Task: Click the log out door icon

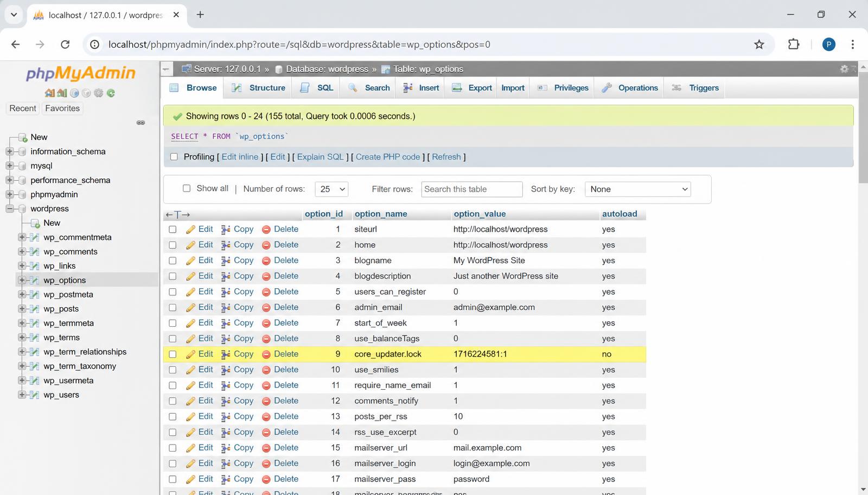Action: tap(62, 93)
